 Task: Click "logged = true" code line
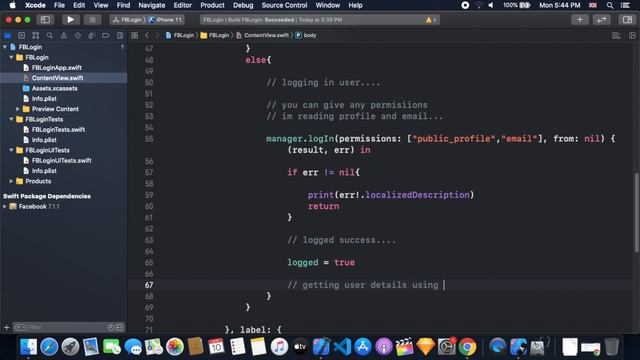coord(321,262)
